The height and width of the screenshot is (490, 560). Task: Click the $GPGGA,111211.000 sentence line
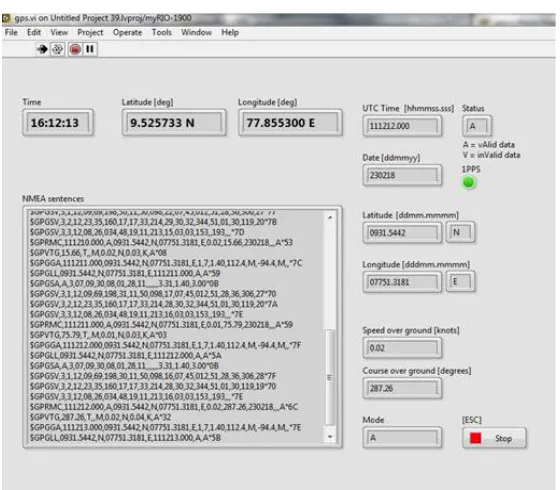tap(166, 263)
